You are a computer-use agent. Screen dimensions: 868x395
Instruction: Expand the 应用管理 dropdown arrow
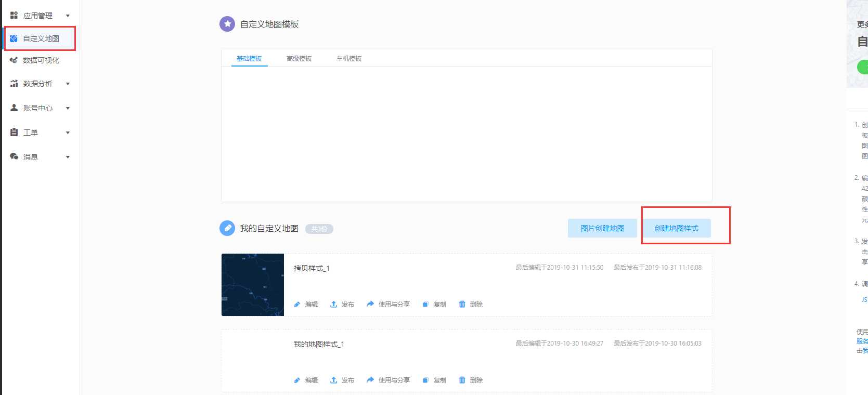(68, 16)
